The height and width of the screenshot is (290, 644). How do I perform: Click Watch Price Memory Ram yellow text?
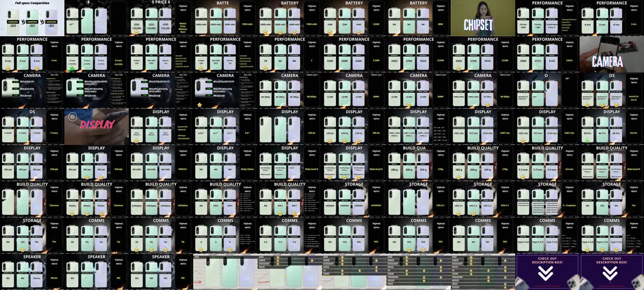[x=183, y=27]
